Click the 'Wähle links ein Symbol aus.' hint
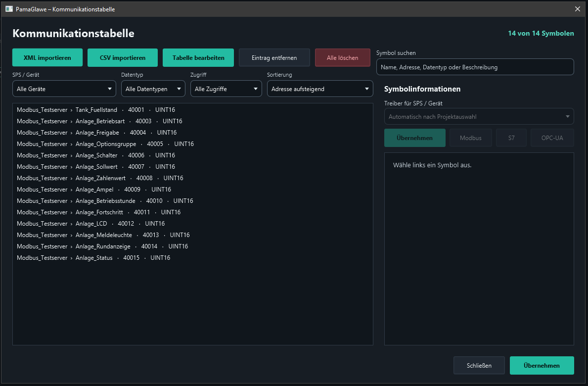The width and height of the screenshot is (588, 386). pos(432,165)
